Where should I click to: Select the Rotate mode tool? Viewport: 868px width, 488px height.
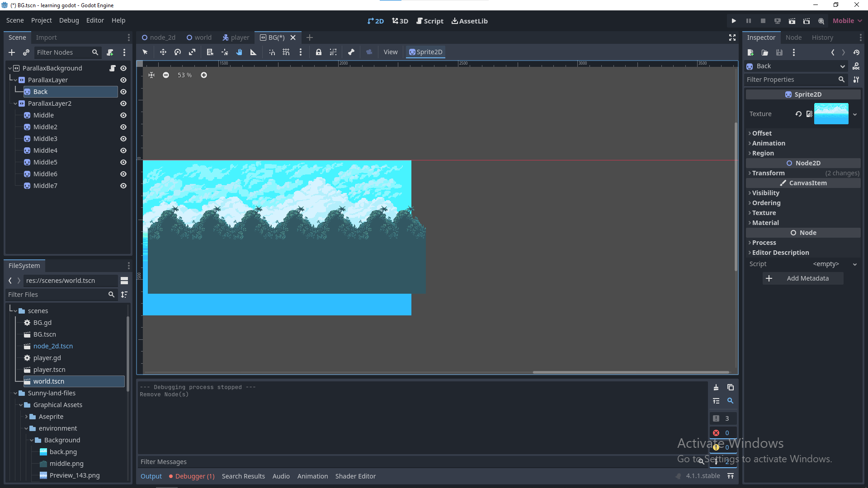177,52
